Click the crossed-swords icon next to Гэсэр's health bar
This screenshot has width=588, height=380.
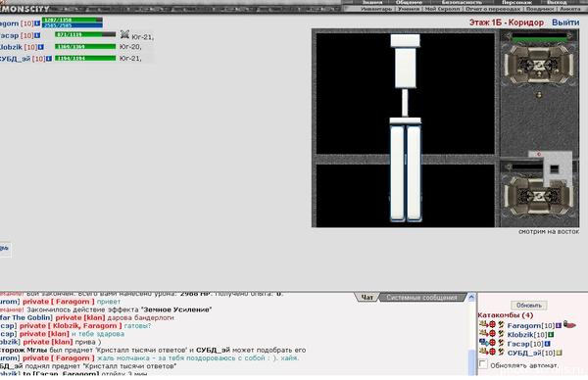pyautogui.click(x=124, y=34)
